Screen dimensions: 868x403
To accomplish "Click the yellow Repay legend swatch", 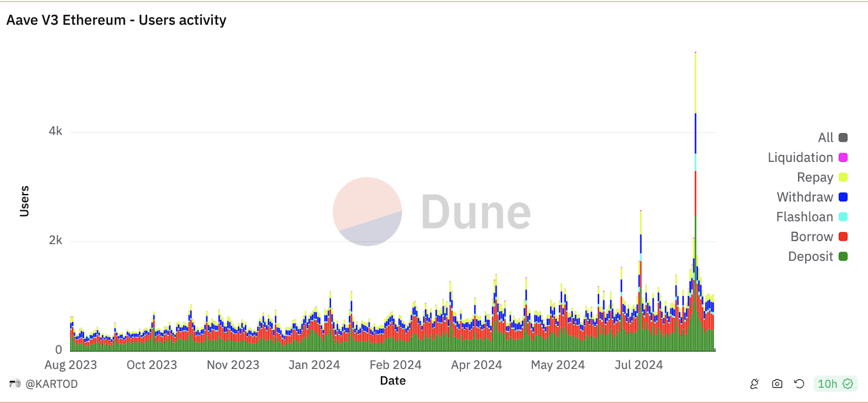I will coord(843,177).
